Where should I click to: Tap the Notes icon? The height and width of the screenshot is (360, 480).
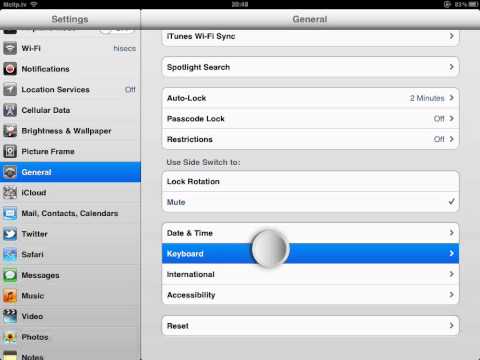pos(10,355)
